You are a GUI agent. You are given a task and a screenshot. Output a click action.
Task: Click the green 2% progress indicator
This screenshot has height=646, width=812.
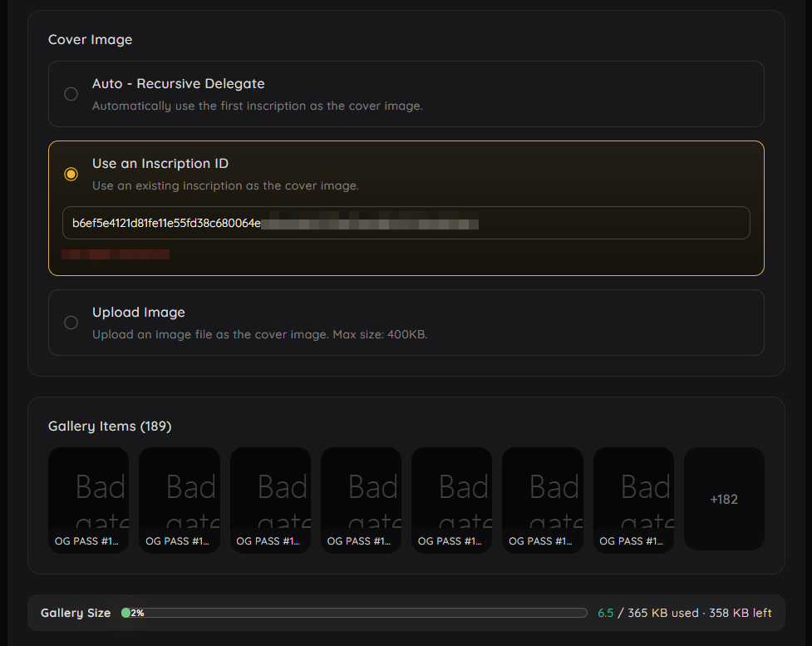pos(127,613)
